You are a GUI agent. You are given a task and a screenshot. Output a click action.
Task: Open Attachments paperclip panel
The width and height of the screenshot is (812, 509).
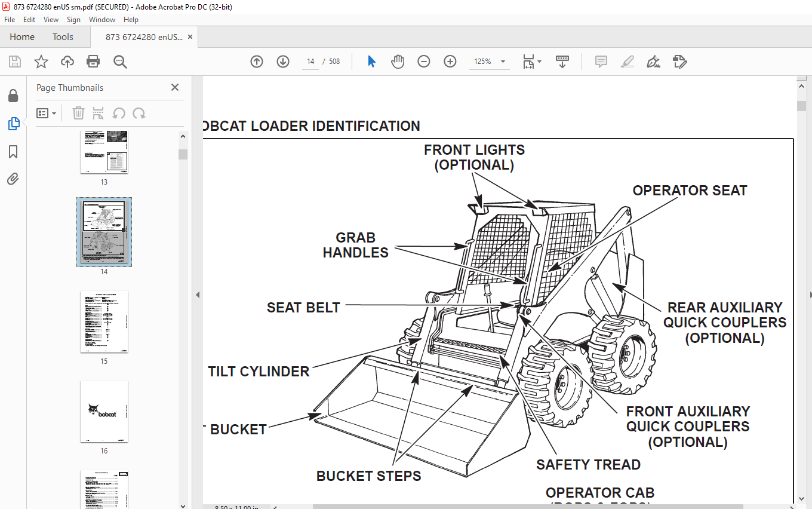click(x=13, y=179)
